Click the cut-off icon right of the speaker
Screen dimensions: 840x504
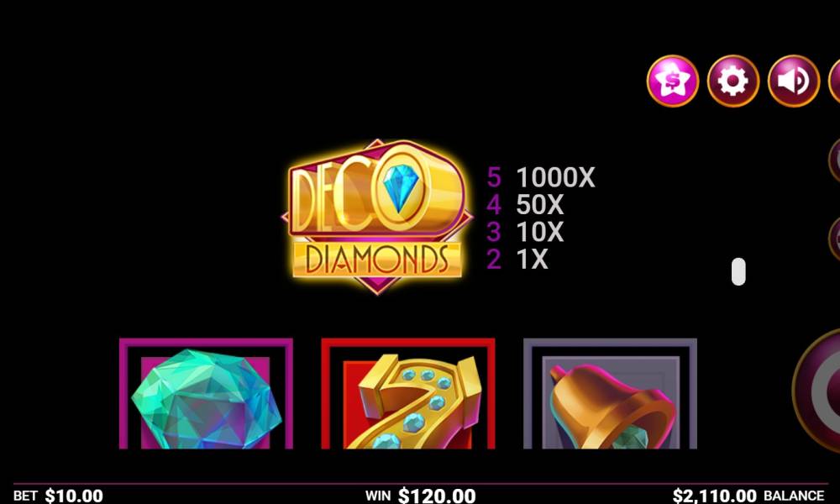point(834,81)
